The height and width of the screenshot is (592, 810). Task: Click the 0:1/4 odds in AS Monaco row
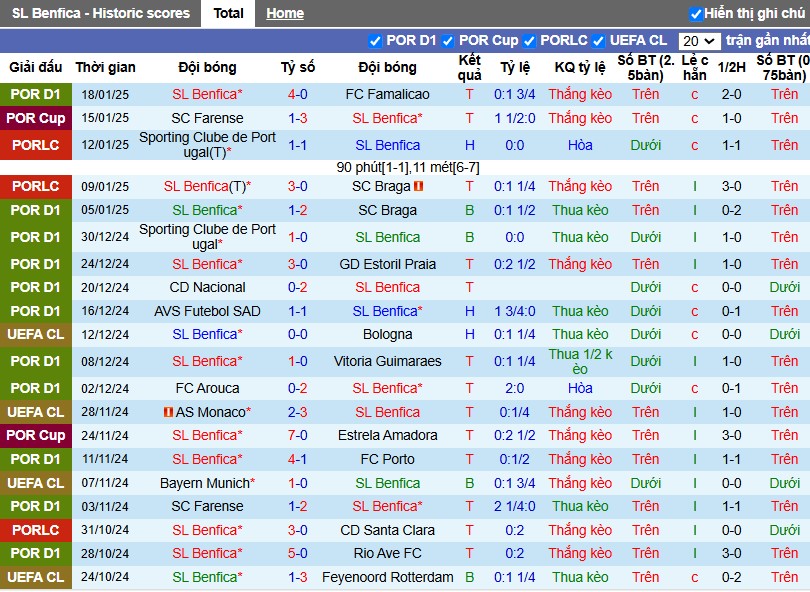515,412
